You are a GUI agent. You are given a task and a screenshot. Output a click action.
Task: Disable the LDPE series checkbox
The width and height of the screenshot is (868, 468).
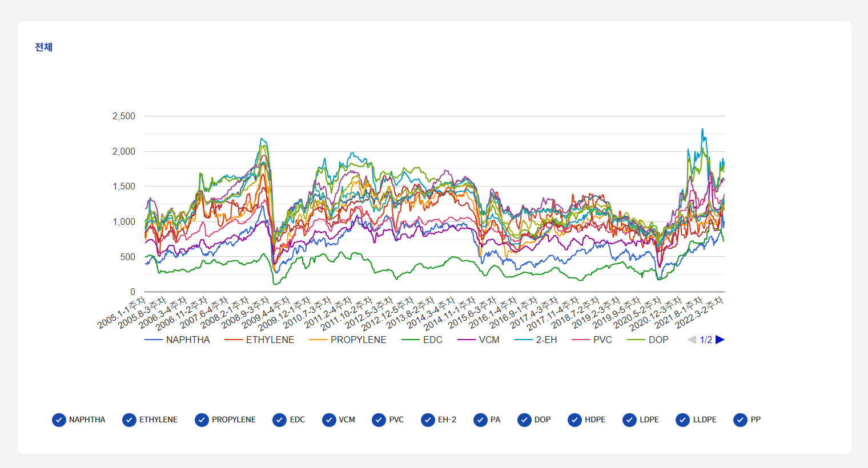pyautogui.click(x=629, y=420)
